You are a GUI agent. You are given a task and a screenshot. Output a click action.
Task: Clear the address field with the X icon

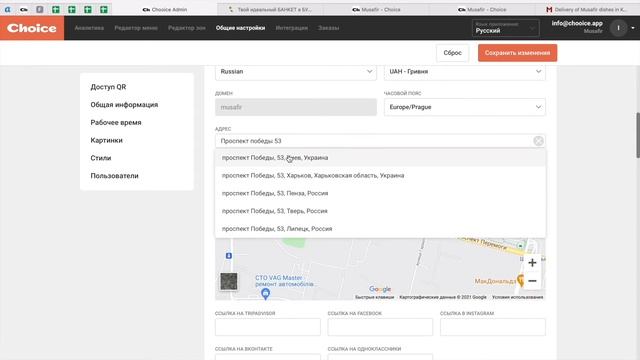[x=538, y=141]
